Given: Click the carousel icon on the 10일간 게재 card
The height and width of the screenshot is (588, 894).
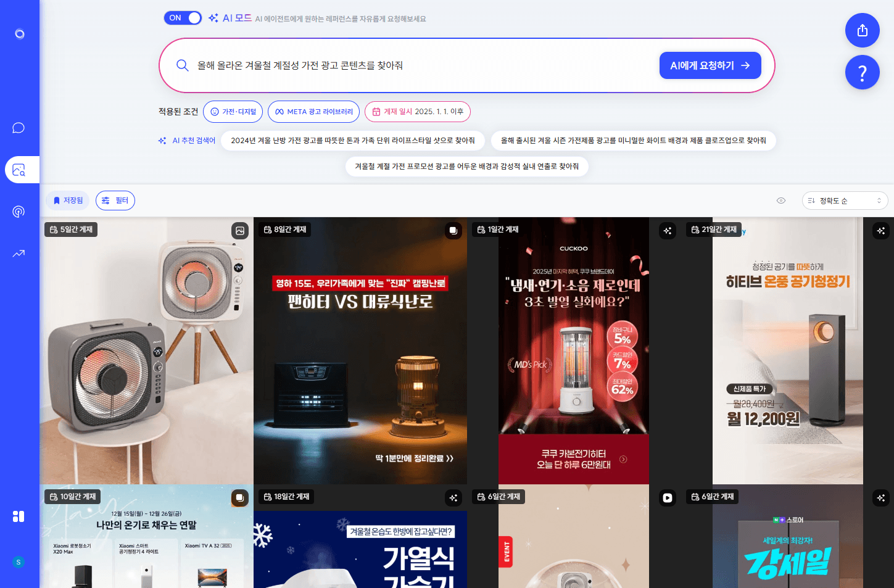Looking at the screenshot, I should [240, 498].
